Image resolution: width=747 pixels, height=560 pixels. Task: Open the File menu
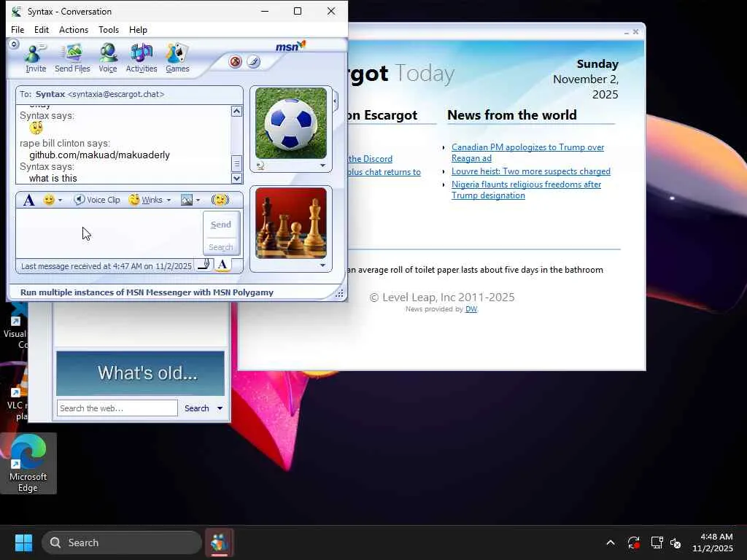pyautogui.click(x=18, y=29)
